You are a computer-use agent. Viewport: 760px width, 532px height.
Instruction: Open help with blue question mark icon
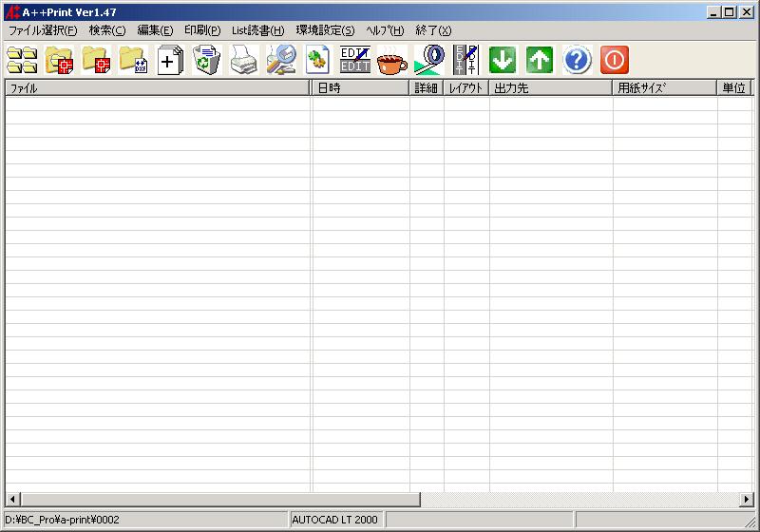577,61
